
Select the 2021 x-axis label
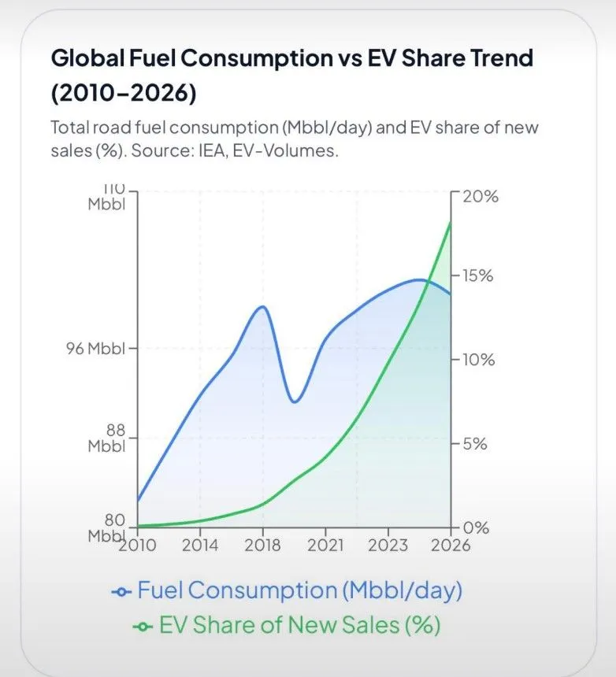coord(325,546)
